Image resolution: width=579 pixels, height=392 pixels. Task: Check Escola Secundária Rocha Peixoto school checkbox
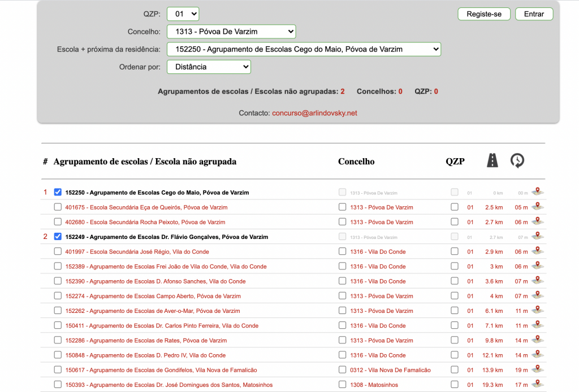coord(58,222)
